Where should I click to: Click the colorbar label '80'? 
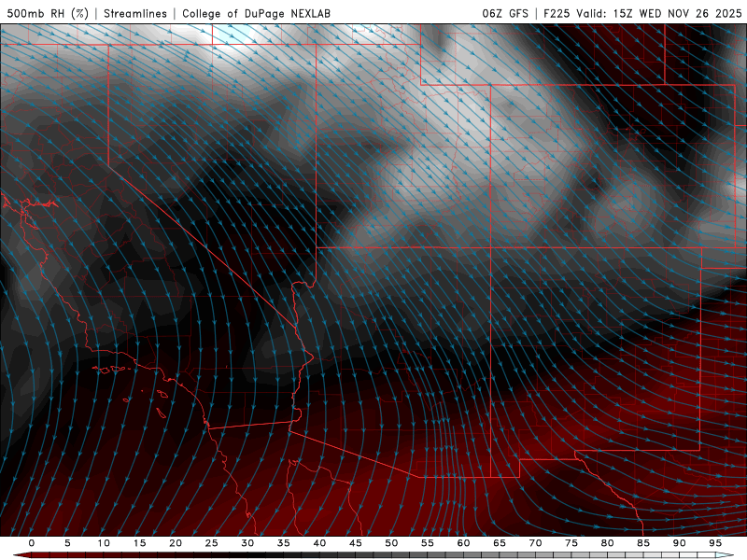point(608,543)
